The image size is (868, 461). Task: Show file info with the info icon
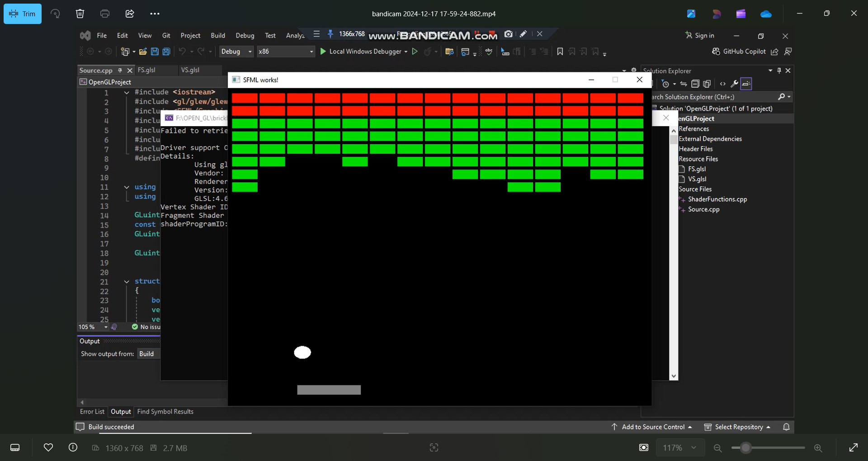tap(73, 447)
